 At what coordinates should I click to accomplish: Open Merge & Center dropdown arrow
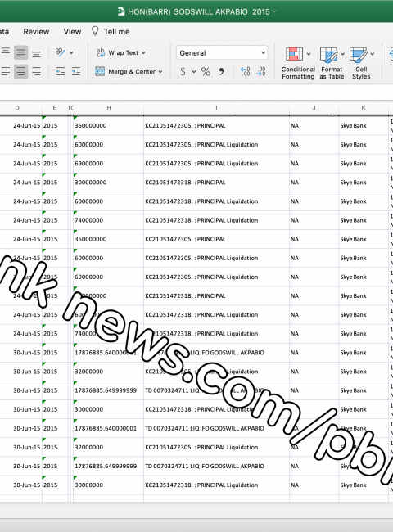tap(160, 72)
